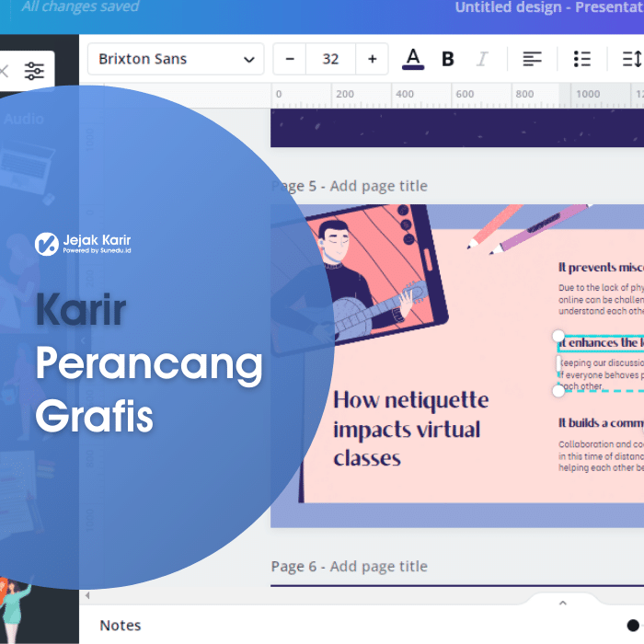Open the Brixton Sans font dropdown

(x=176, y=59)
